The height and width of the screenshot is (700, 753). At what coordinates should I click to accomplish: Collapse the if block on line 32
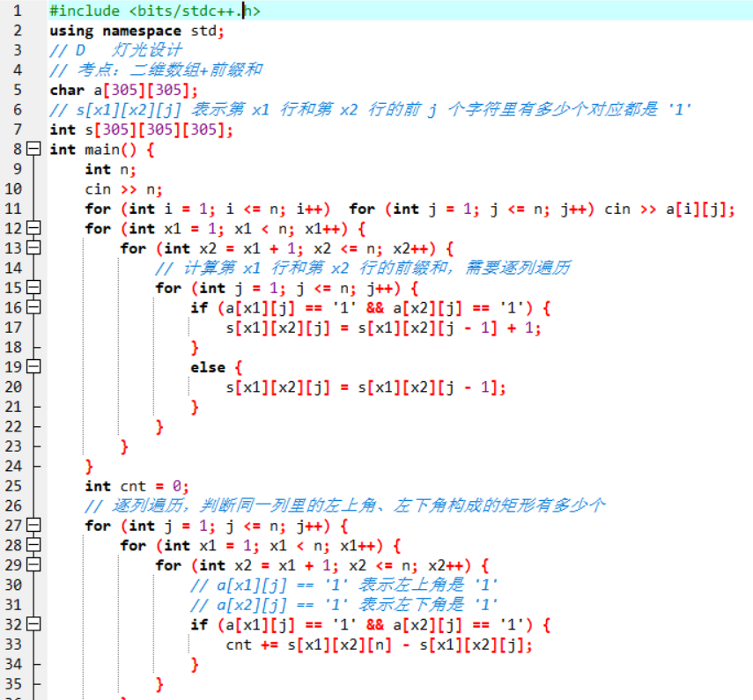click(x=34, y=625)
